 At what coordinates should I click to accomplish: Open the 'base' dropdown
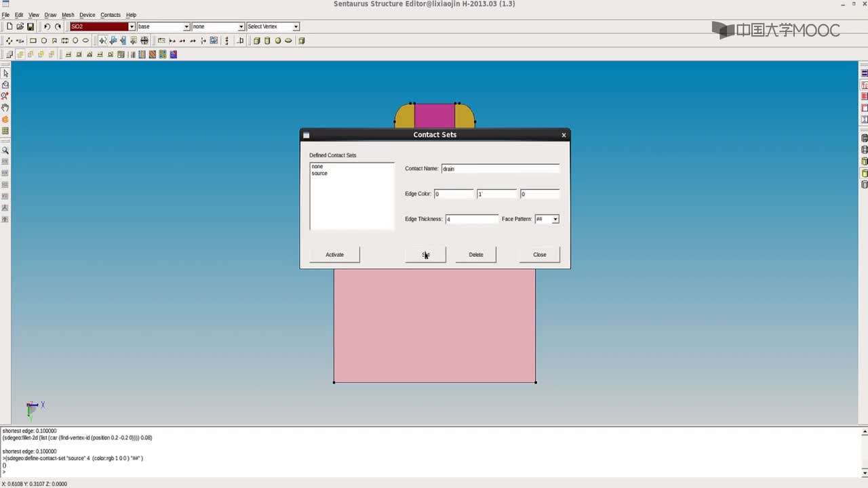[x=186, y=26]
